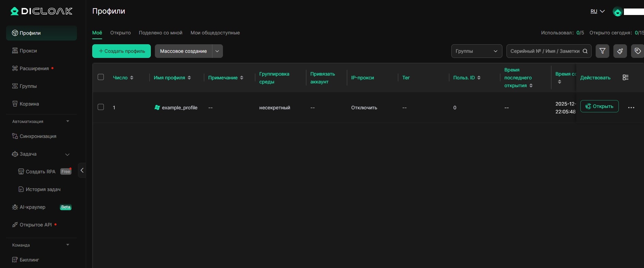Expand the Массовое создание dropdown arrow
Image resolution: width=644 pixels, height=268 pixels.
(217, 51)
